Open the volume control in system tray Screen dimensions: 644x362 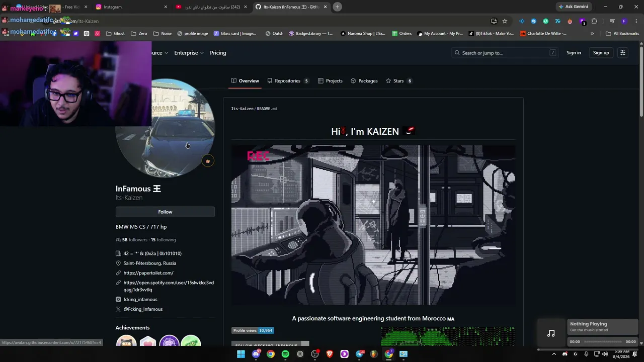[x=606, y=354]
